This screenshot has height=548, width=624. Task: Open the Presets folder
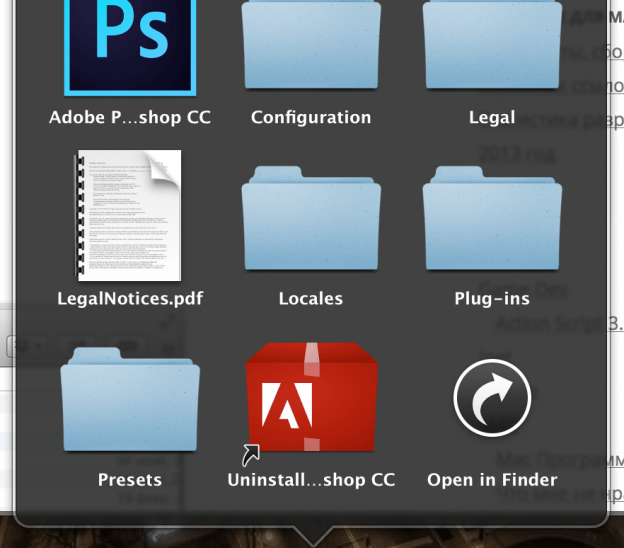130,399
